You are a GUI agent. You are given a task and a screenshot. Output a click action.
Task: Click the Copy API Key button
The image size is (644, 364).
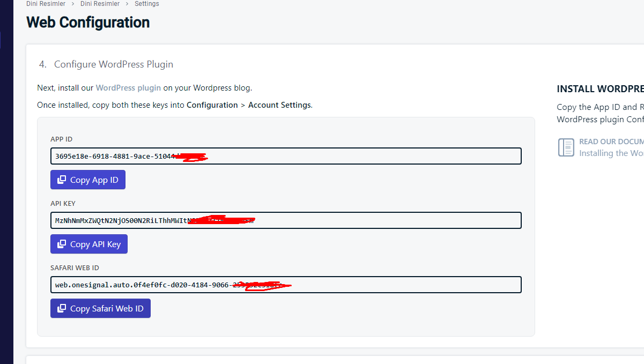pos(89,244)
